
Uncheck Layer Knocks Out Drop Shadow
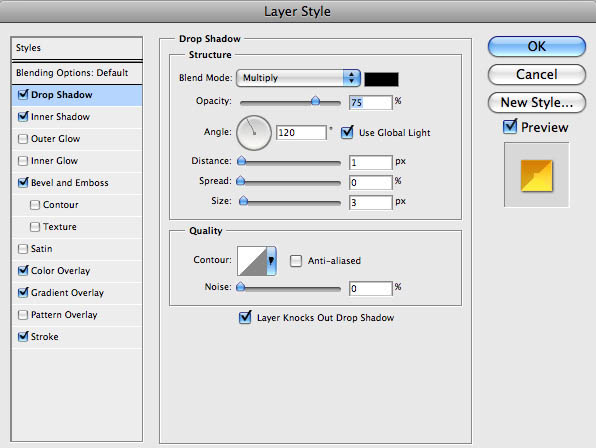[245, 317]
